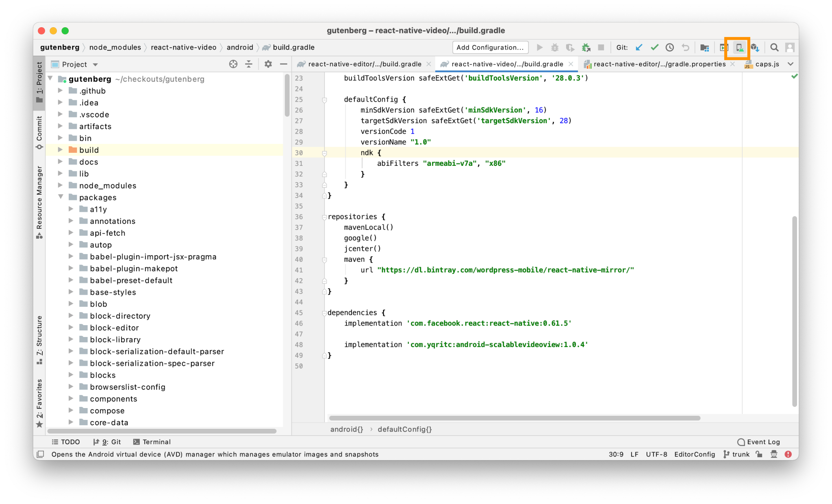The image size is (832, 504).
Task: Click Attach Debugger to Android Process icon
Action: pyautogui.click(x=586, y=48)
